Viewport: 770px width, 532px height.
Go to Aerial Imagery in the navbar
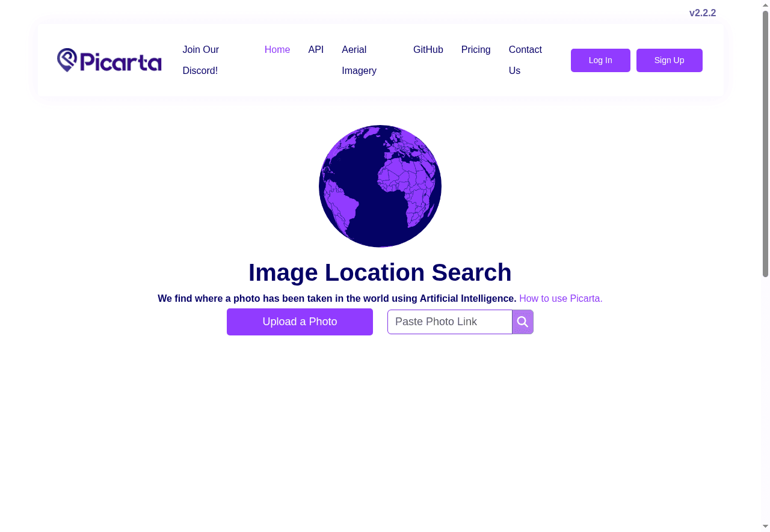click(x=359, y=60)
